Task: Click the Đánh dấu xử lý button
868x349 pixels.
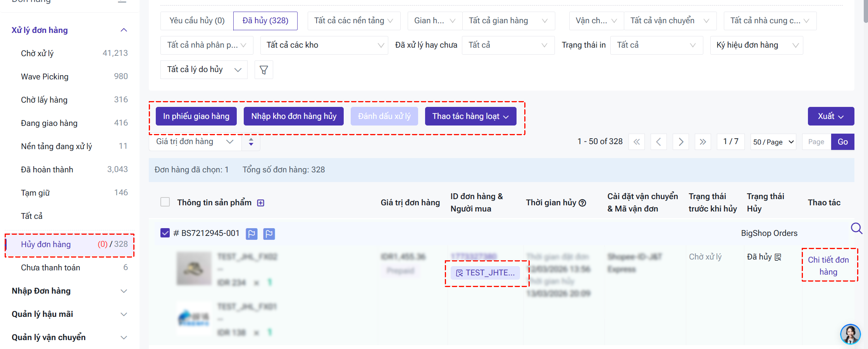Action: pos(384,116)
